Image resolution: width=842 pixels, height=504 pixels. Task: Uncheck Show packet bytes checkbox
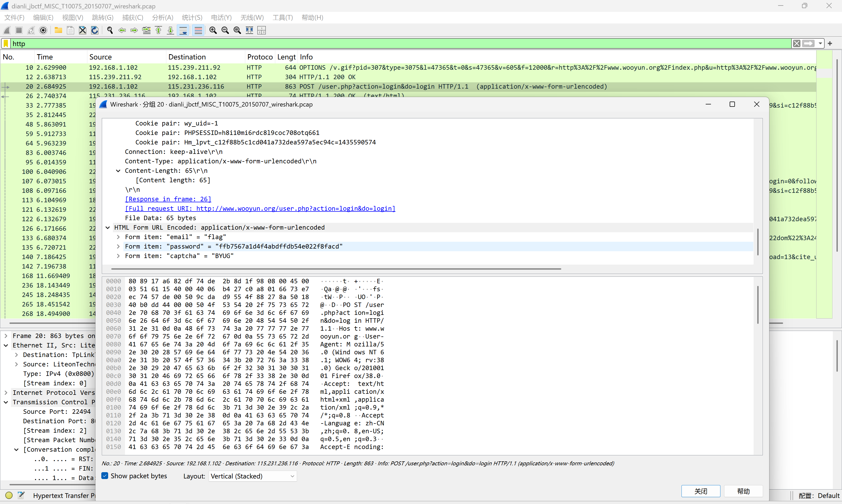coord(105,476)
